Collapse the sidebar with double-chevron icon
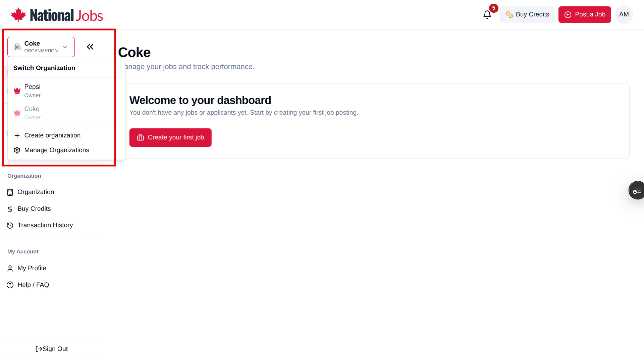The height and width of the screenshot is (362, 644). point(90,47)
